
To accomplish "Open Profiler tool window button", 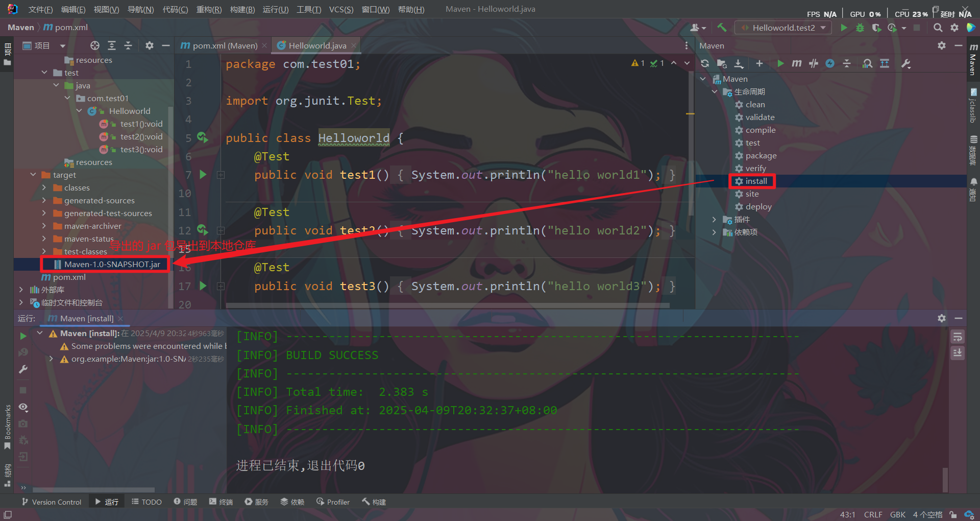I will click(333, 502).
